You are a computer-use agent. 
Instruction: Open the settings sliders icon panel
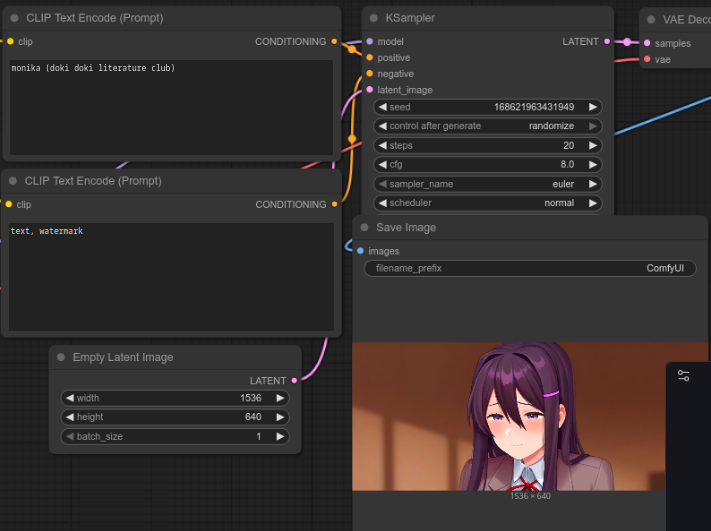tap(683, 375)
